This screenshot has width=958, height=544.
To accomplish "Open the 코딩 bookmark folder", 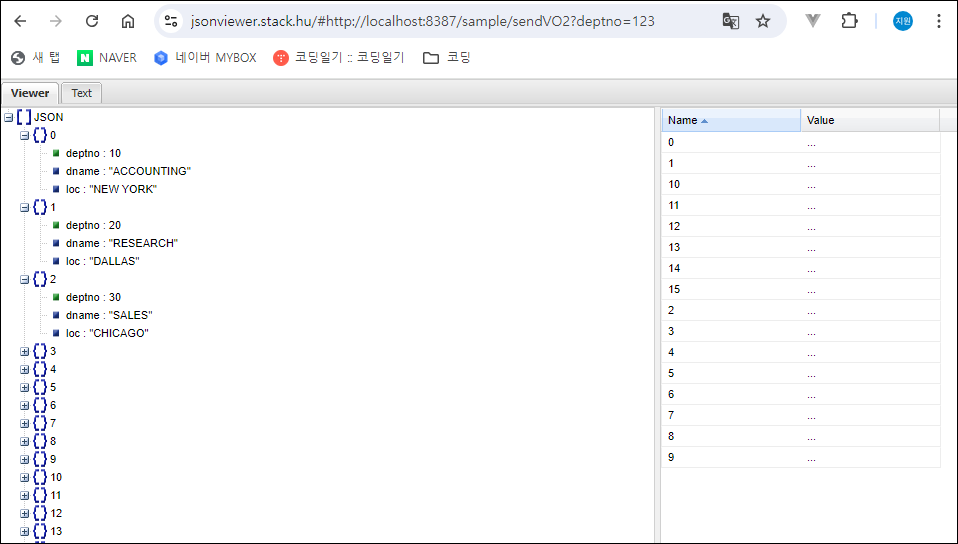I will coord(447,58).
